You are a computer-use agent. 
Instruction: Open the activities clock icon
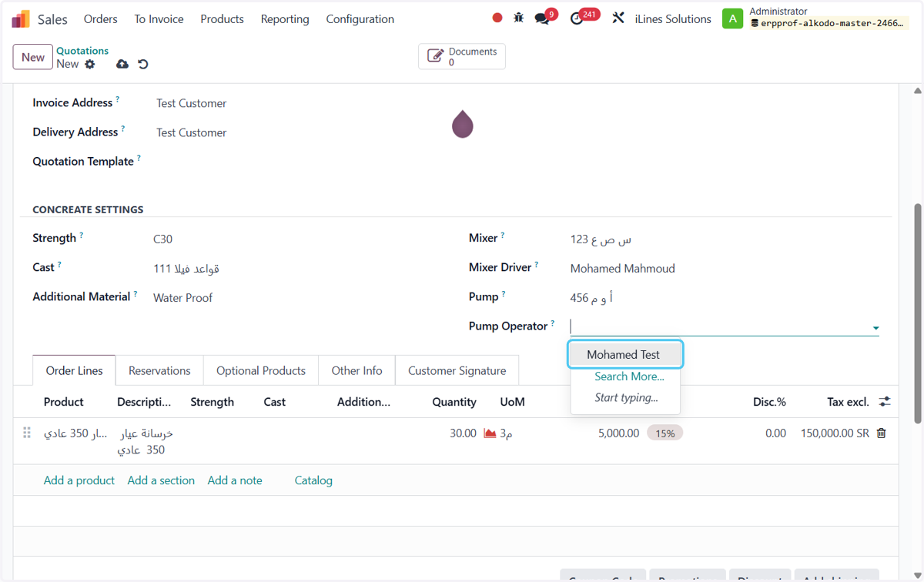click(x=577, y=18)
